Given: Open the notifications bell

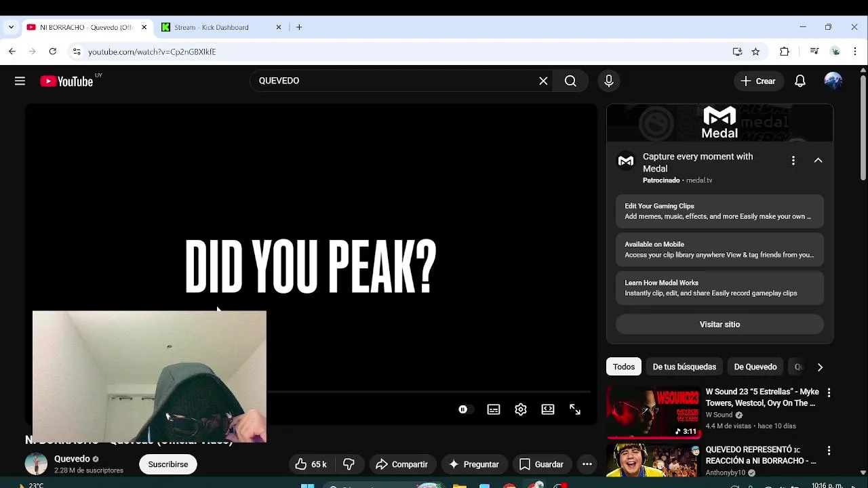Looking at the screenshot, I should 800,81.
